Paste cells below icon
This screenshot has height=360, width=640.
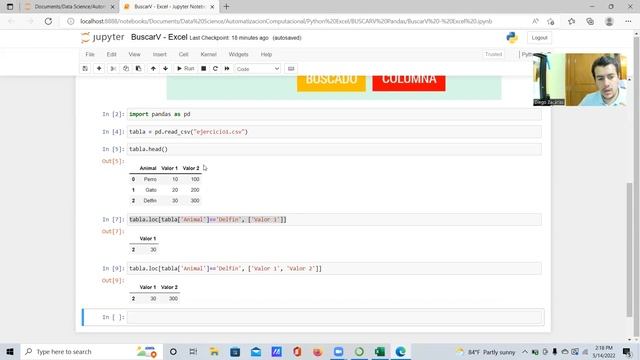[138, 69]
